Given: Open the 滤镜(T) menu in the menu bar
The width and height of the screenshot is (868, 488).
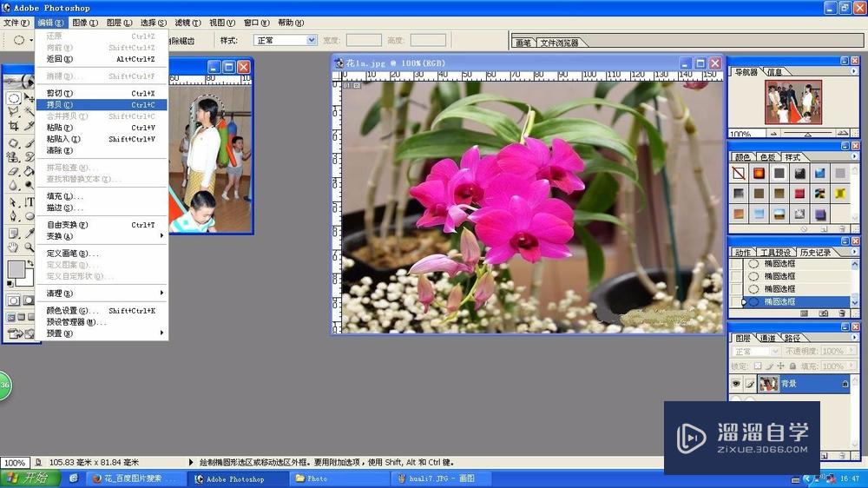Looking at the screenshot, I should click(187, 23).
